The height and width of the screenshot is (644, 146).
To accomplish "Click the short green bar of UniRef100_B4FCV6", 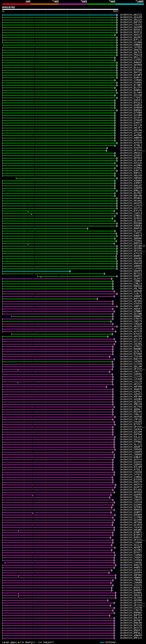I will 50,299.
